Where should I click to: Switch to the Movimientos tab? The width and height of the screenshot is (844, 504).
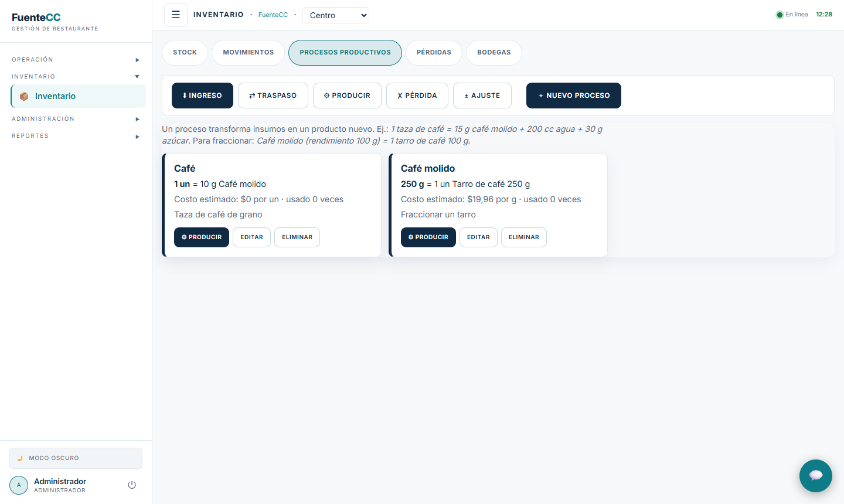click(x=249, y=53)
